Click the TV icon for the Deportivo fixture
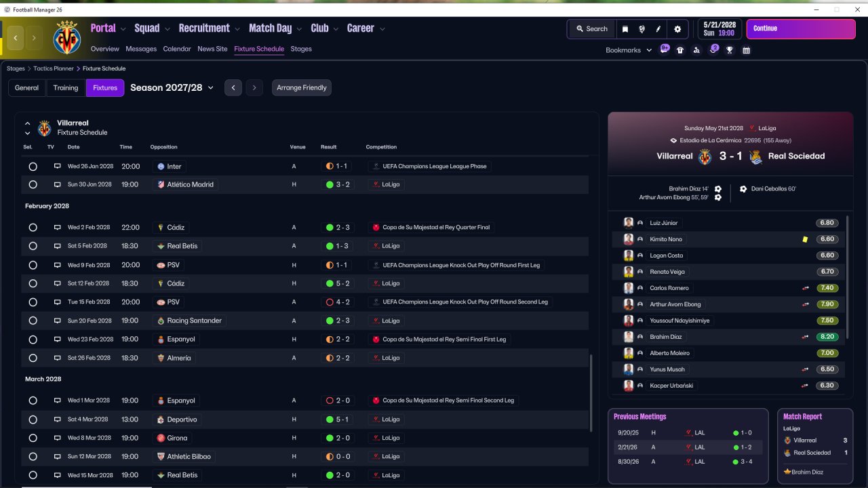 (57, 420)
